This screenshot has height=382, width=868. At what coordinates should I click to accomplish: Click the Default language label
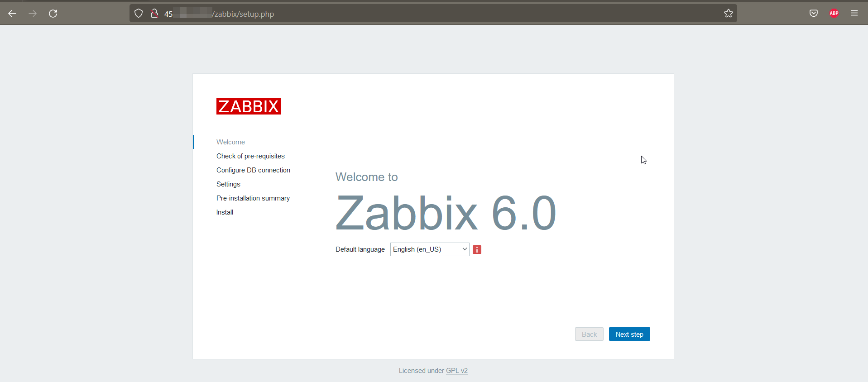pyautogui.click(x=360, y=249)
